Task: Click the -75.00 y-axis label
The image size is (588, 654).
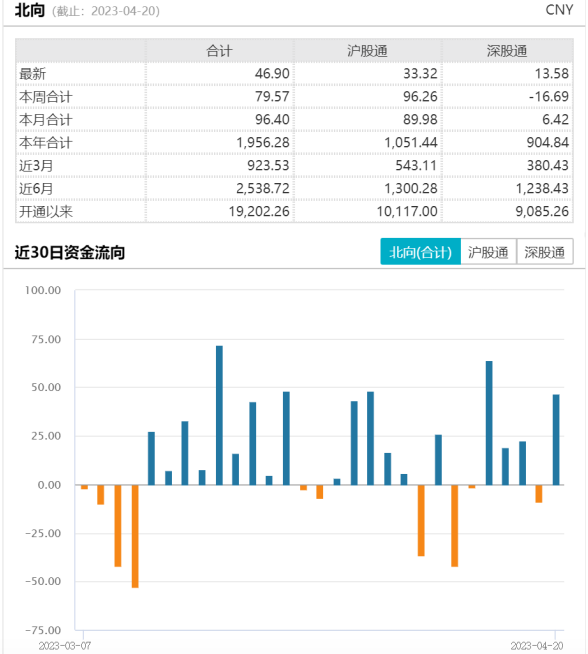Action: 43,630
